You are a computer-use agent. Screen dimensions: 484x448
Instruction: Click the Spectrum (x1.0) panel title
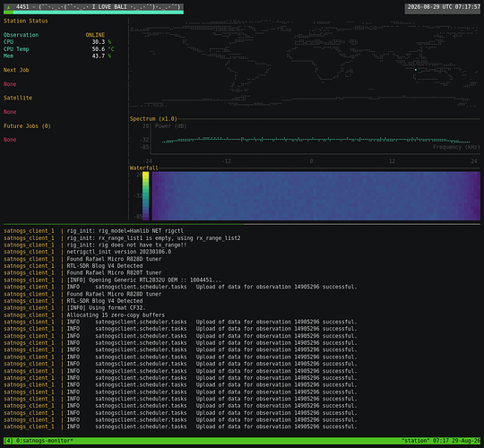click(x=153, y=119)
